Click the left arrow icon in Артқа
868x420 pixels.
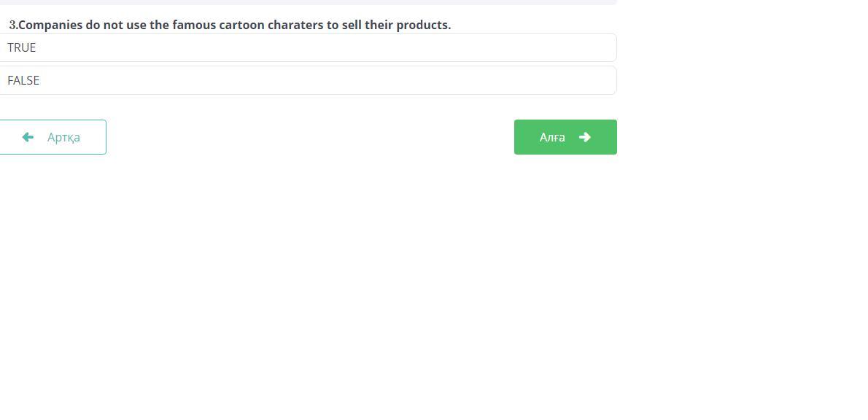(x=28, y=137)
